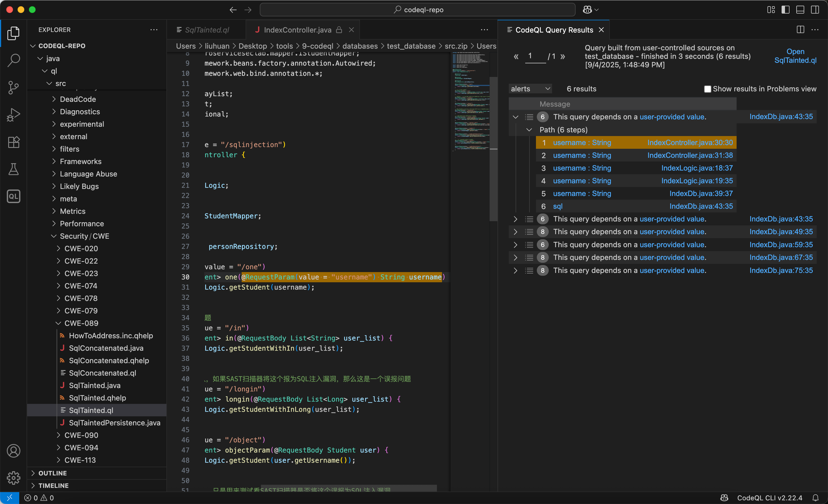Open the remote window indicator in status bar
828x504 pixels.
click(9, 497)
